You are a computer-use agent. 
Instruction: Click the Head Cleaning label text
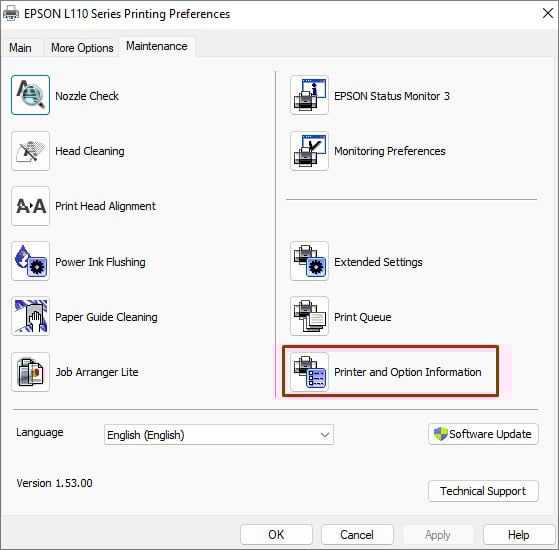click(x=90, y=151)
